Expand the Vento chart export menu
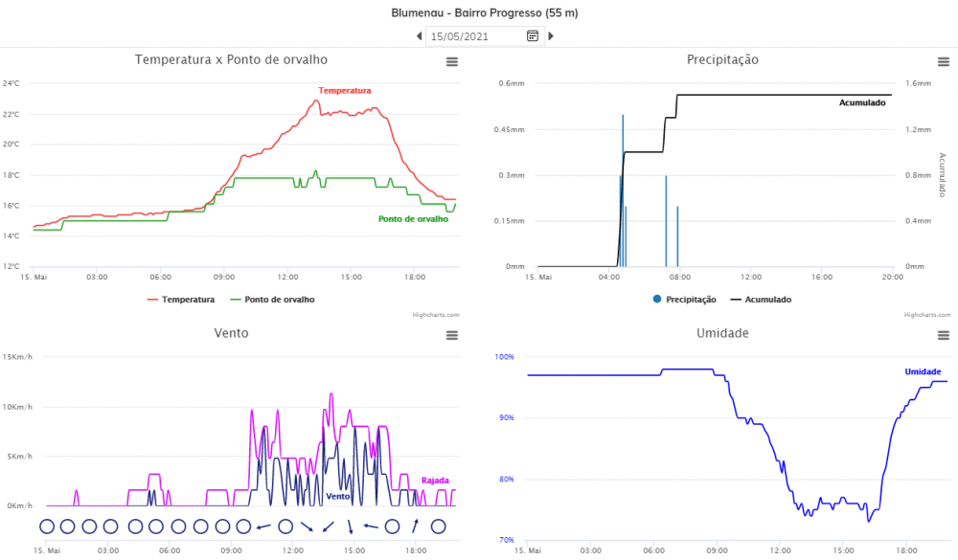Screen dimensions: 958x560 click(x=451, y=335)
